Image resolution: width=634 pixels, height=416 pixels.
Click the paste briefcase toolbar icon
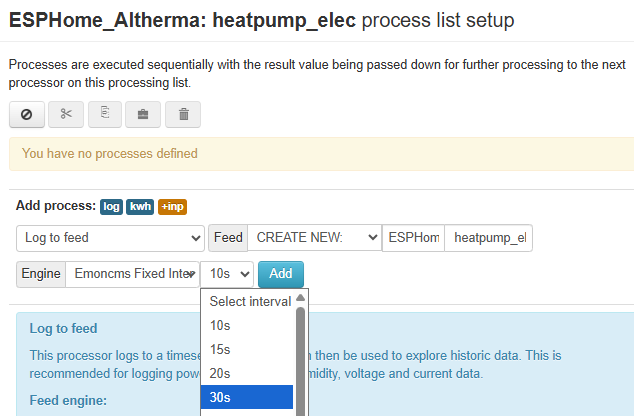point(143,114)
